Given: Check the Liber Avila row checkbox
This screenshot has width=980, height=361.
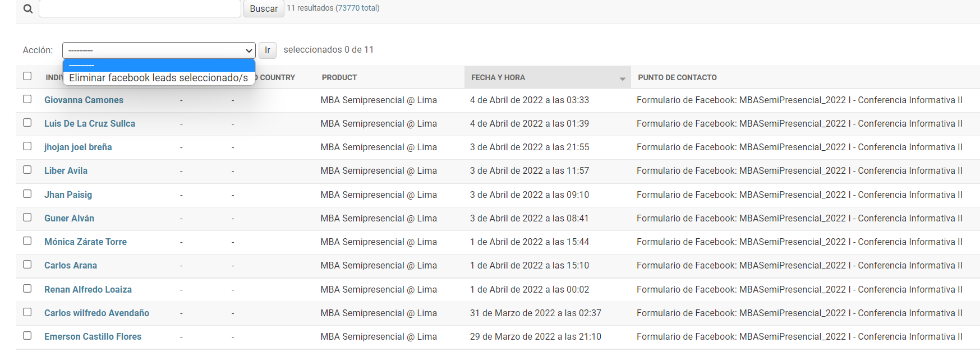Looking at the screenshot, I should pos(27,169).
